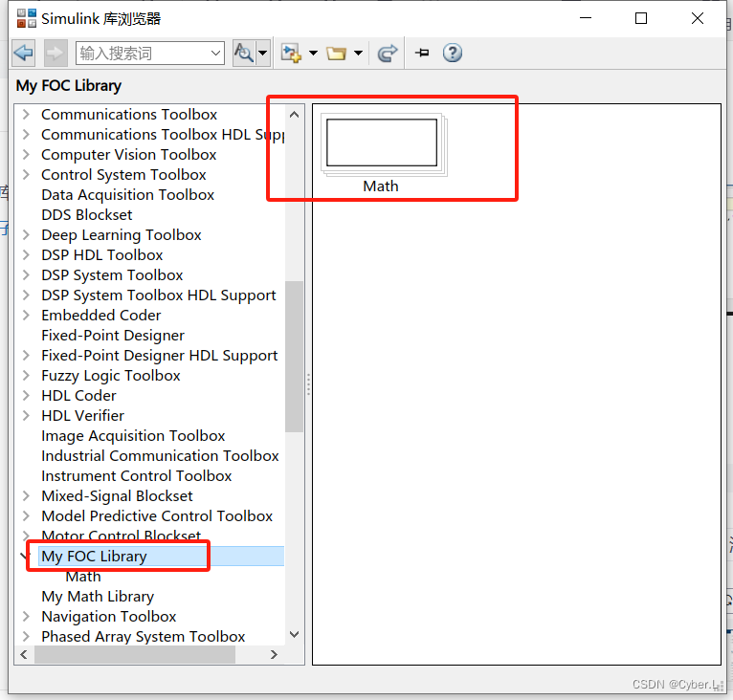
Task: Click the back navigation arrow icon
Action: coord(23,53)
